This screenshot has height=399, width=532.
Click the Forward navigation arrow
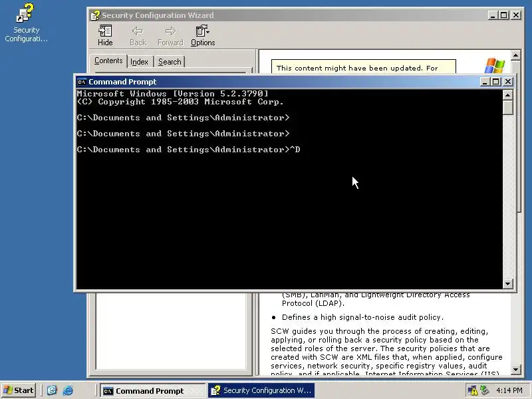(170, 36)
